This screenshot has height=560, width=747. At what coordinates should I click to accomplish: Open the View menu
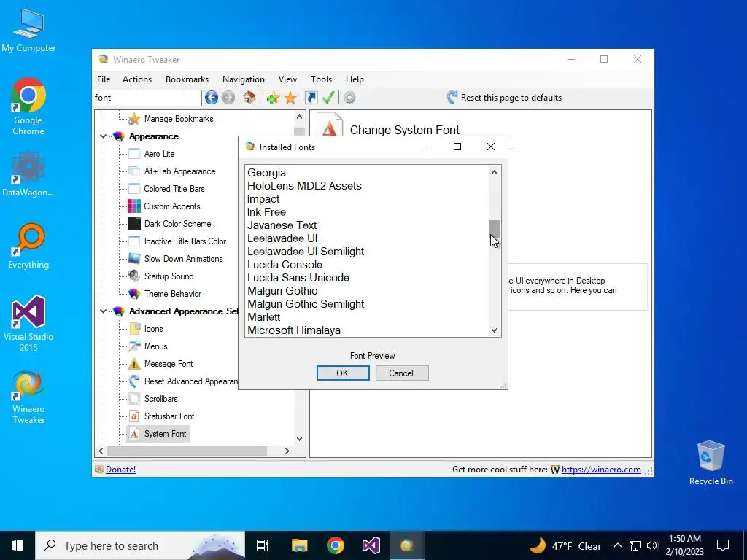(287, 79)
